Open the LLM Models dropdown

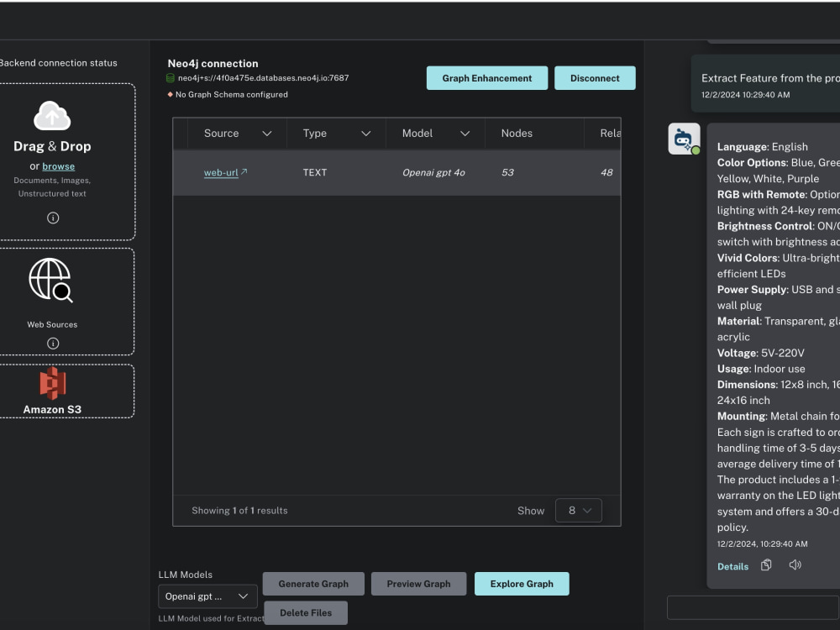[207, 596]
